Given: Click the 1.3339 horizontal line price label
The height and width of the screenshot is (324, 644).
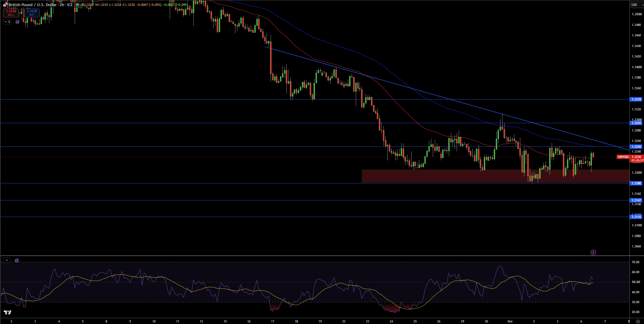Looking at the screenshot, I should [x=636, y=99].
